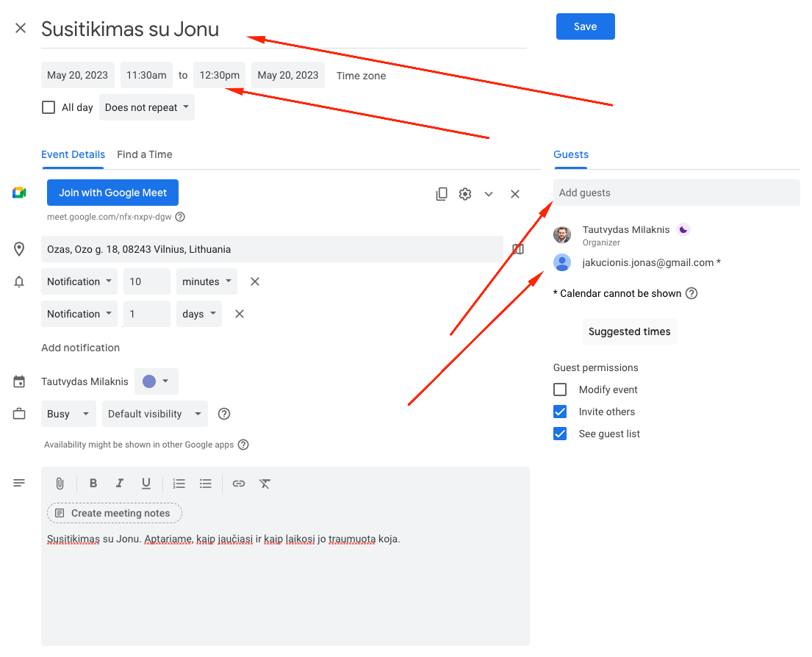The height and width of the screenshot is (657, 812).
Task: Toggle underline formatting in description
Action: pos(146,483)
